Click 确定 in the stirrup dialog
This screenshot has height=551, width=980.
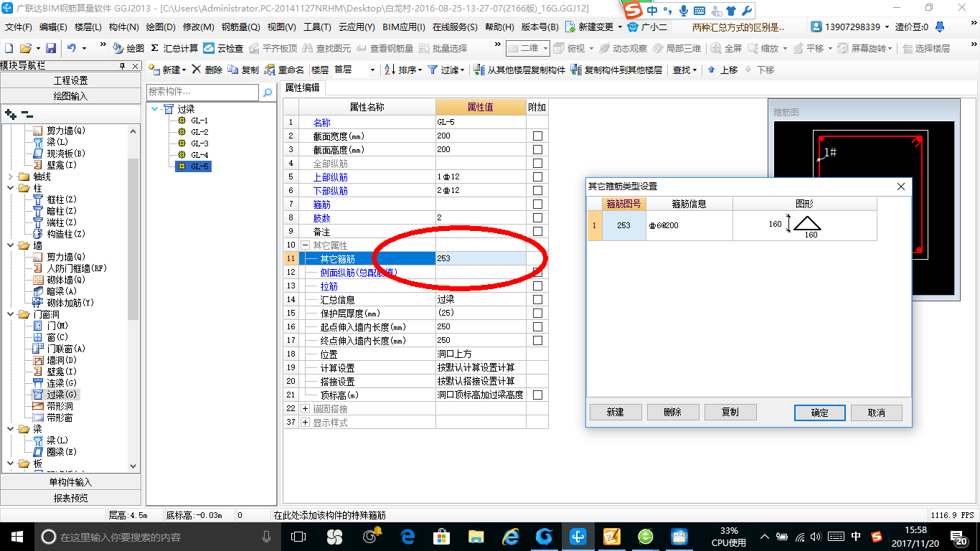point(819,413)
